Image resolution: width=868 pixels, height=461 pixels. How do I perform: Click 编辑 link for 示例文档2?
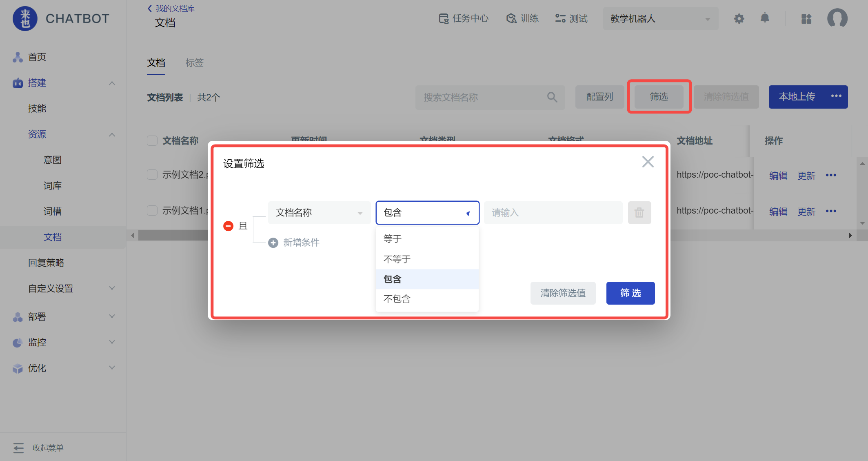pyautogui.click(x=778, y=176)
